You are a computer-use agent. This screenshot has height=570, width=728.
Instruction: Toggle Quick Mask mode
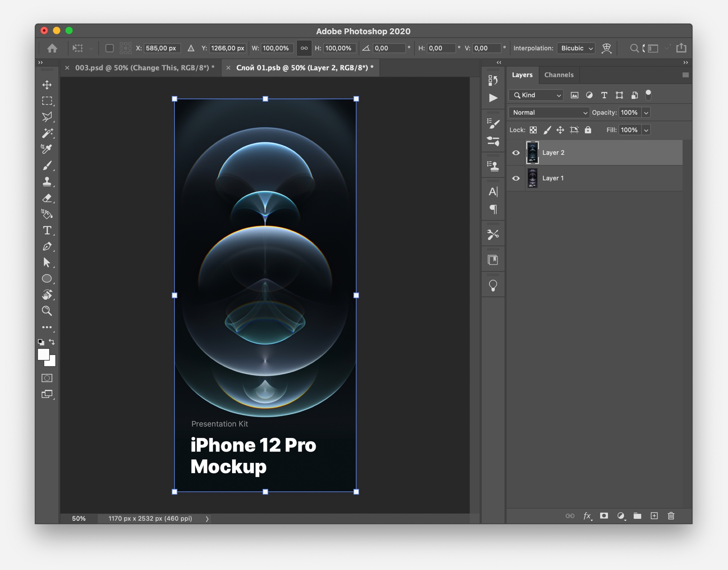(47, 378)
